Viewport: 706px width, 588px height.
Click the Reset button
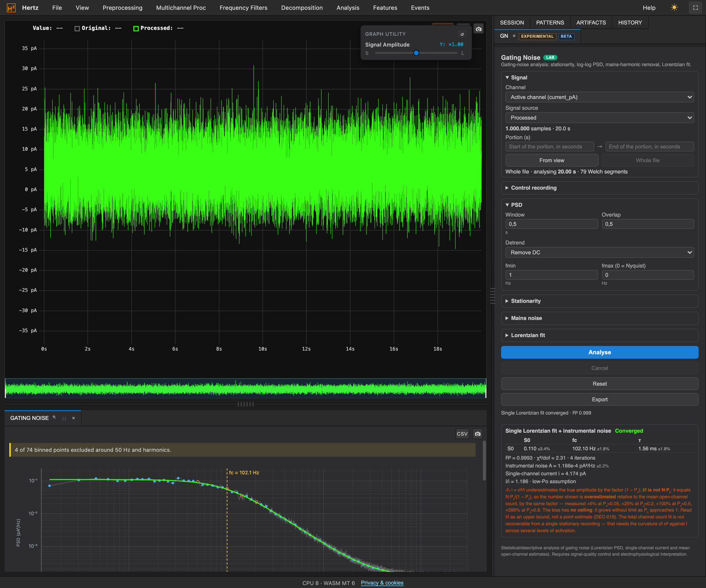tap(599, 384)
